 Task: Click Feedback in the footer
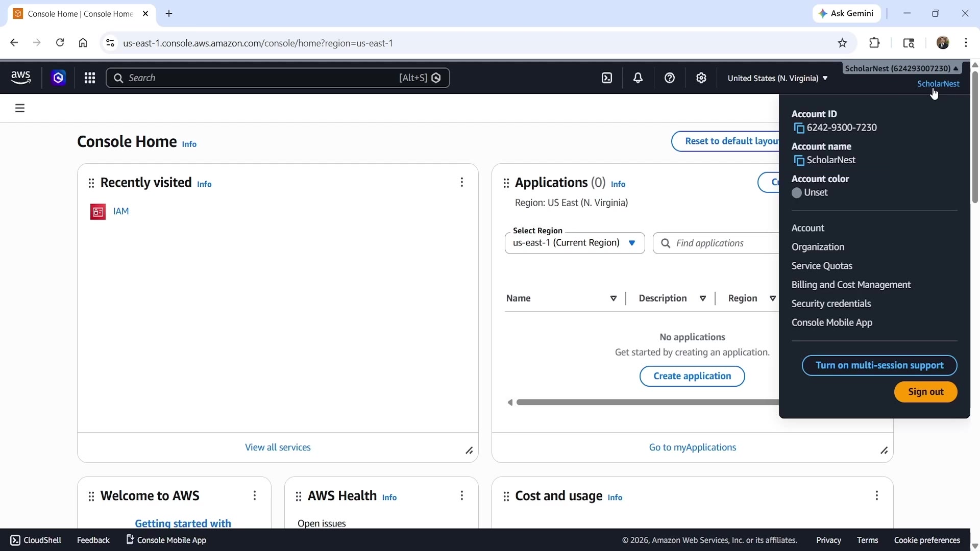coord(93,540)
